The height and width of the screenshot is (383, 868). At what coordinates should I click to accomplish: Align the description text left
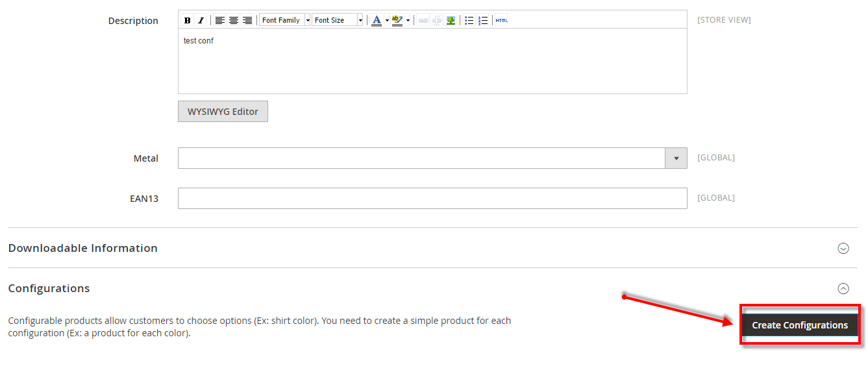pos(219,20)
